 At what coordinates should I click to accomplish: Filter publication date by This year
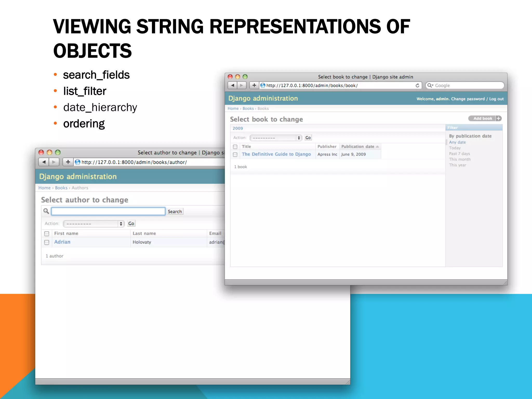[x=457, y=165]
